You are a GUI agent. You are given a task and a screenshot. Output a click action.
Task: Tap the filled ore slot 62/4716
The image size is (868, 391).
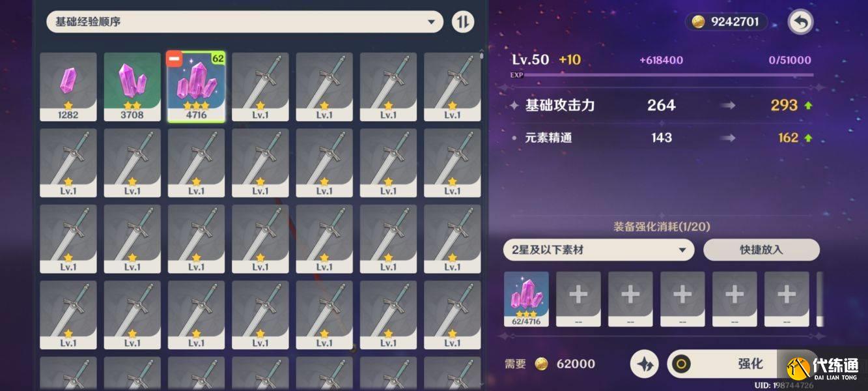click(x=526, y=299)
